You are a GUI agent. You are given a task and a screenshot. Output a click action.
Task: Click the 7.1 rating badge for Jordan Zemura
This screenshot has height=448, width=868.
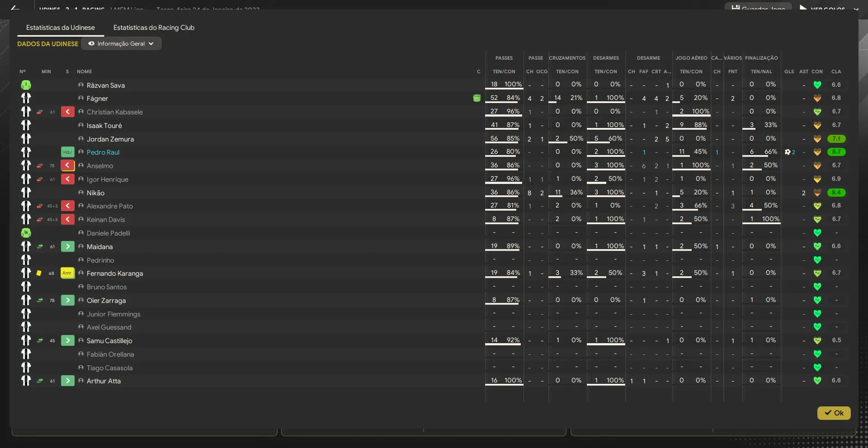coord(836,139)
